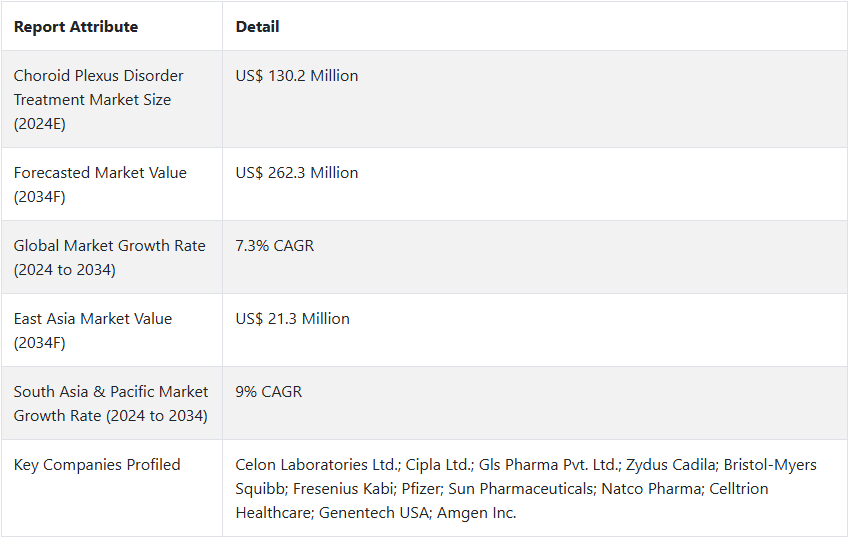Click the 7.3% CAGR value
Screen dimensions: 848x539
tap(275, 246)
